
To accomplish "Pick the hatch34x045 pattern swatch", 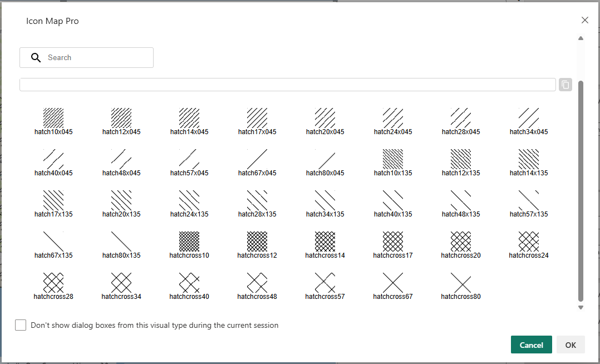I will [x=529, y=118].
